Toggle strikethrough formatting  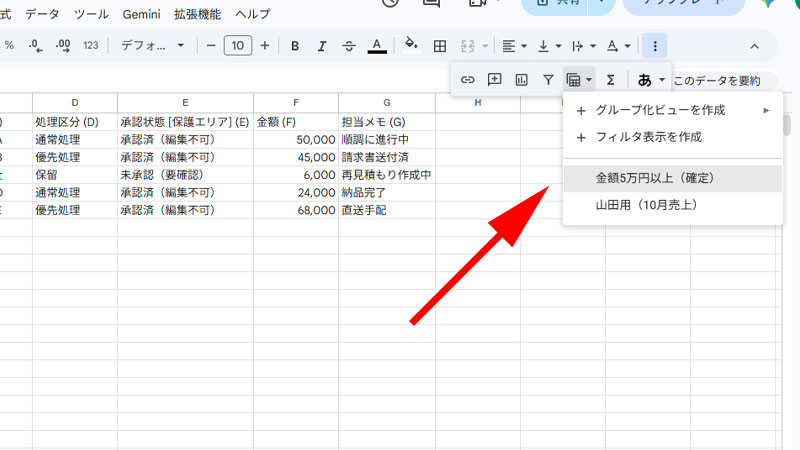point(349,46)
